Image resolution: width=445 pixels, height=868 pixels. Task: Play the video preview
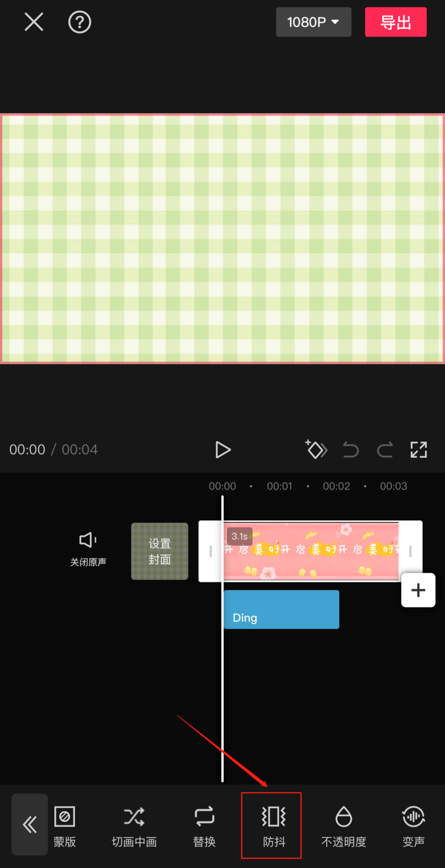pos(223,449)
